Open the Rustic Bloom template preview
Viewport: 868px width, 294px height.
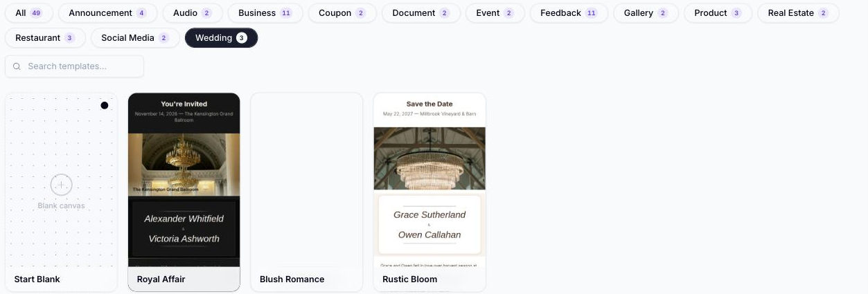click(429, 180)
